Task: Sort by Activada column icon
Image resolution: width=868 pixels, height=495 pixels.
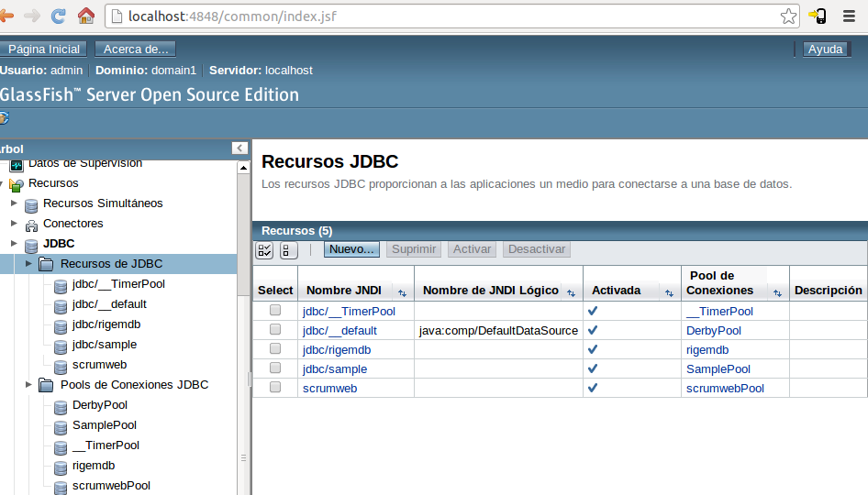Action: point(669,293)
